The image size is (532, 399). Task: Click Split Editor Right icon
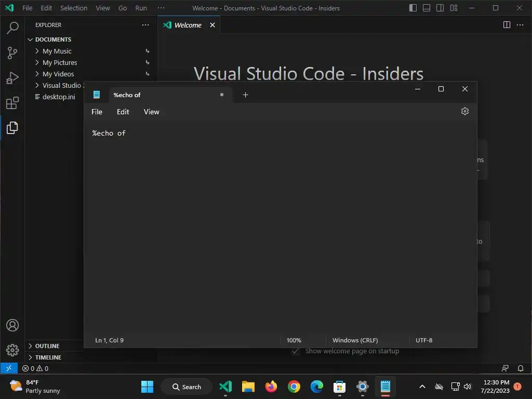507,25
